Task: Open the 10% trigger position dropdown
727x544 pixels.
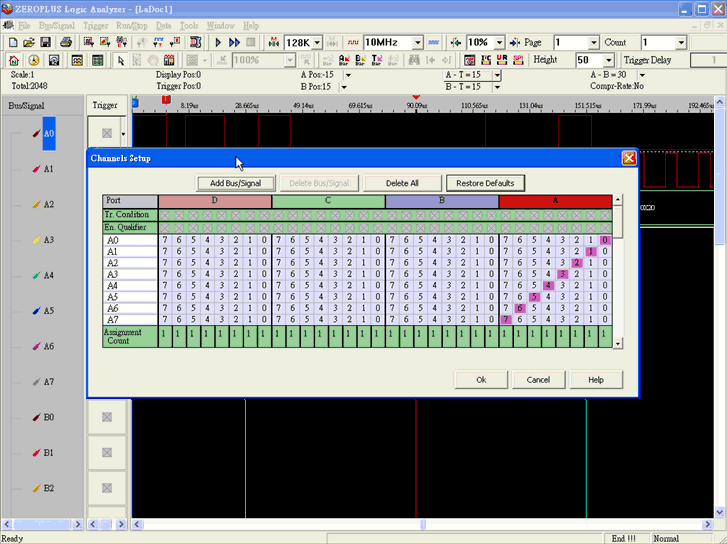Action: coord(498,43)
